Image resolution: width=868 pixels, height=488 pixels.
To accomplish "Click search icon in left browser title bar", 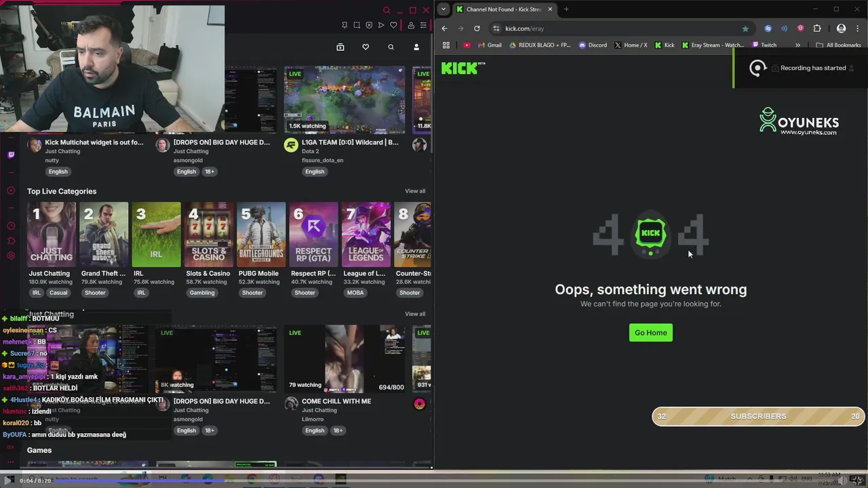I will pos(387,10).
